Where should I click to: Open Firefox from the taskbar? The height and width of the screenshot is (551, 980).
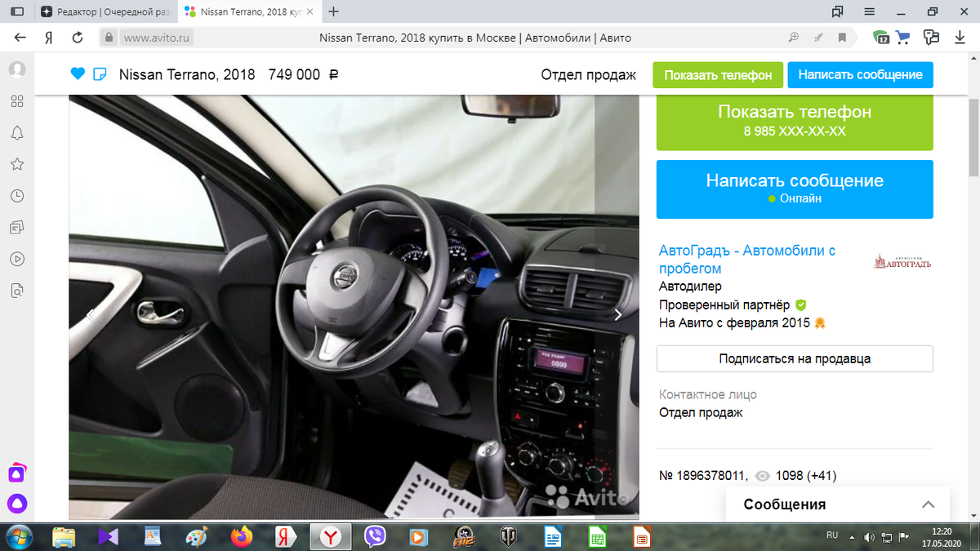tap(241, 537)
